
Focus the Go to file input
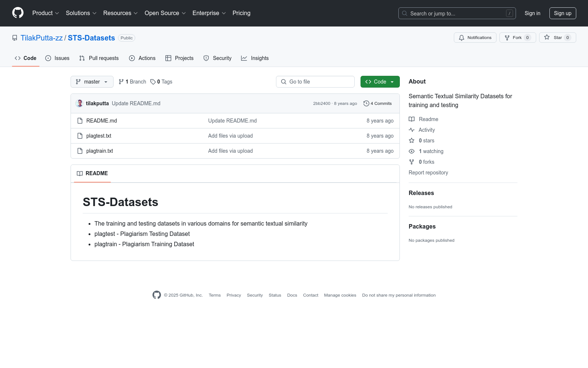point(315,82)
